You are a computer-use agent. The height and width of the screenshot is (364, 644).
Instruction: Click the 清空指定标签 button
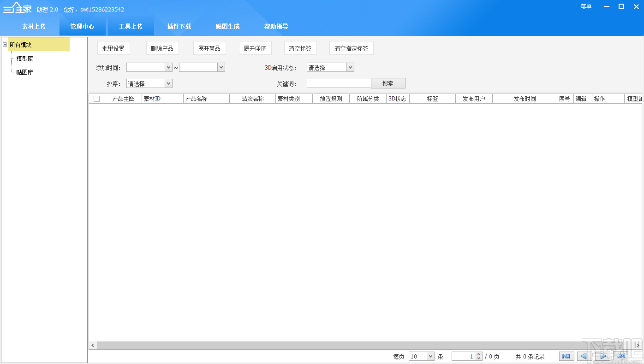point(351,47)
